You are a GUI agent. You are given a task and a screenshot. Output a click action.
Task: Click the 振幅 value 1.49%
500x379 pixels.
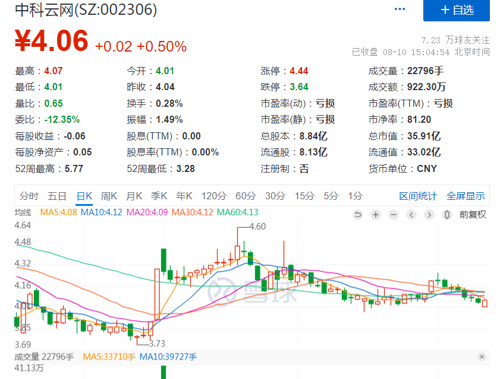coord(169,119)
